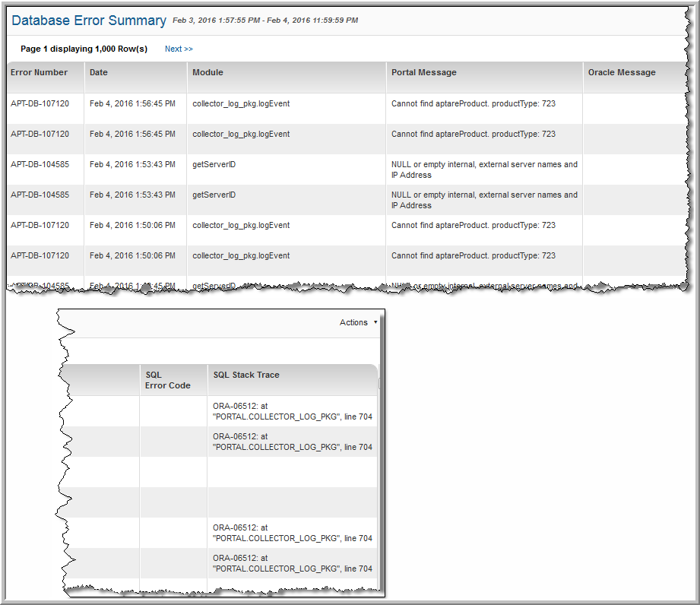
Task: Select the first APT-DB-104585 error number cell
Action: click(40, 164)
